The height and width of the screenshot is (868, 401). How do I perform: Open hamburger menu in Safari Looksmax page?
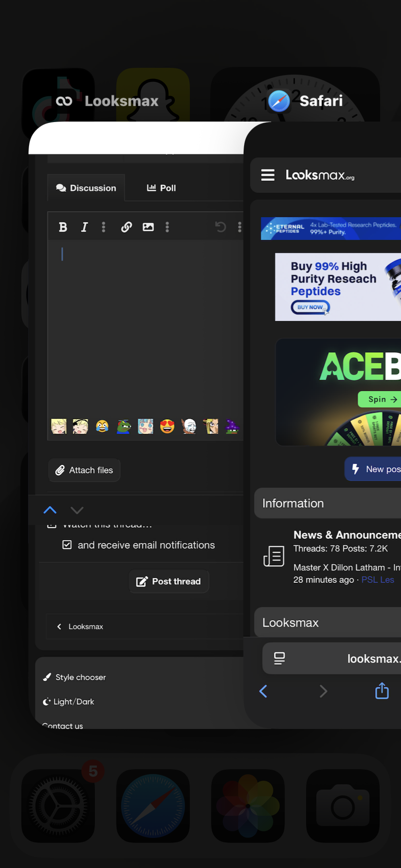[x=268, y=175]
